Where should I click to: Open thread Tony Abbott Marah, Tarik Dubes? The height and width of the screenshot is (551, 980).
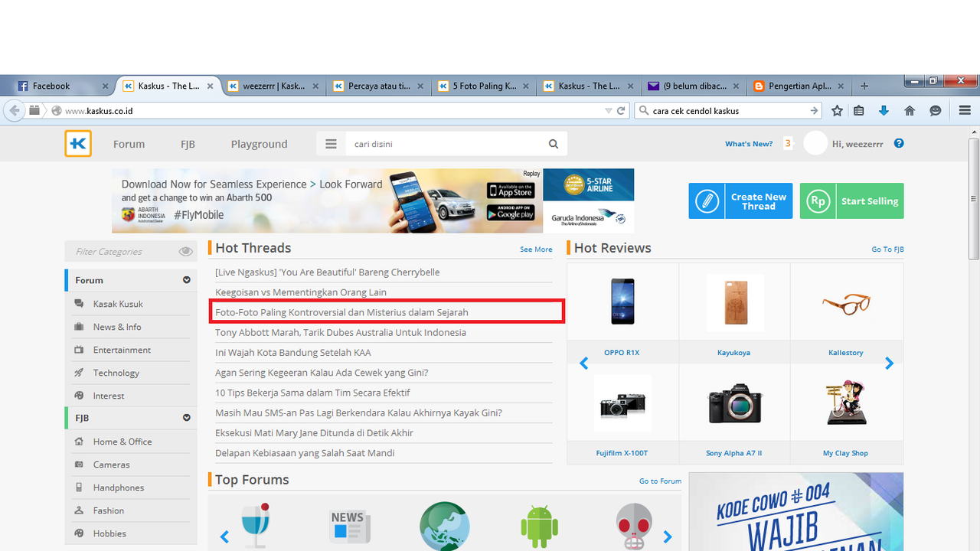pyautogui.click(x=341, y=332)
